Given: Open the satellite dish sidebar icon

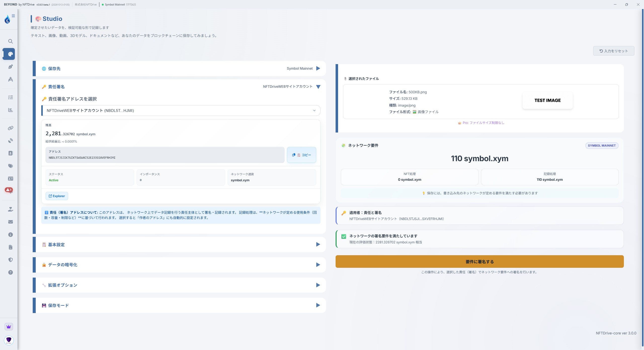Looking at the screenshot, I should point(10,141).
